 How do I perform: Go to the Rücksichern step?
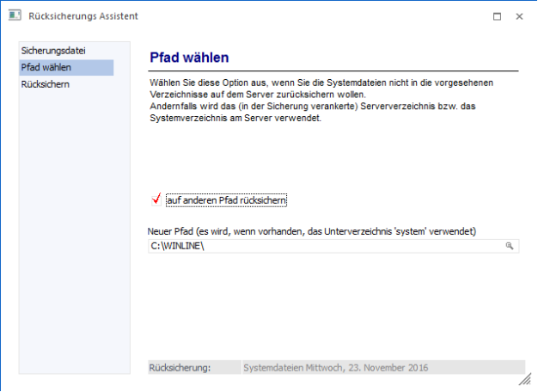(46, 84)
